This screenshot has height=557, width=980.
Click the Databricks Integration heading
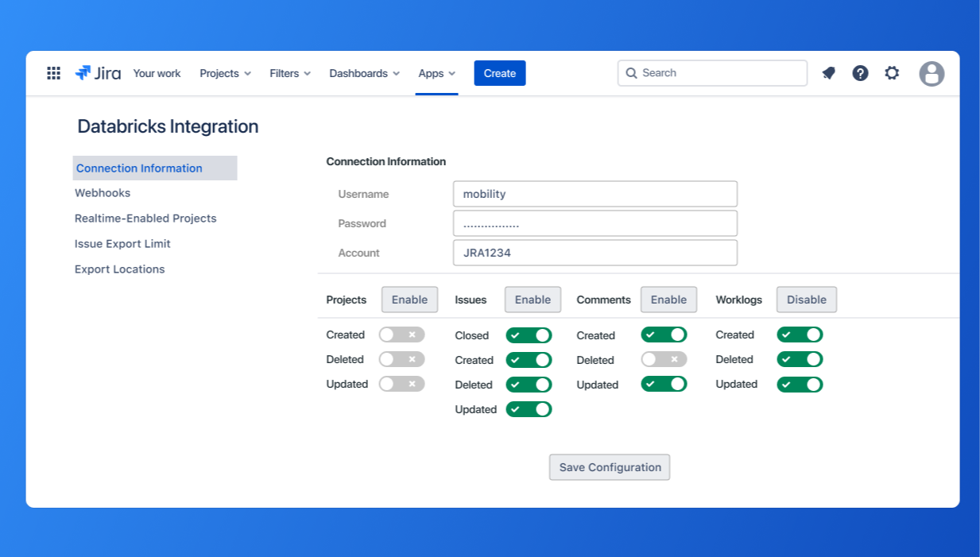[x=168, y=126]
